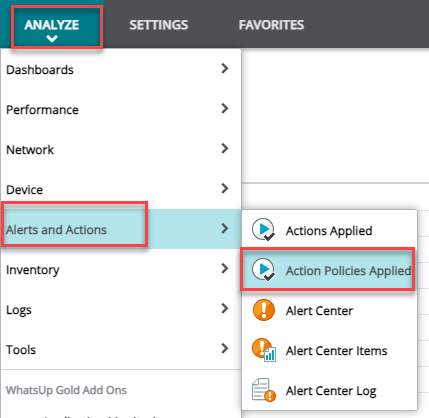Click the Action Policies Applied play icon
Image resolution: width=429 pixels, height=418 pixels.
click(x=263, y=269)
